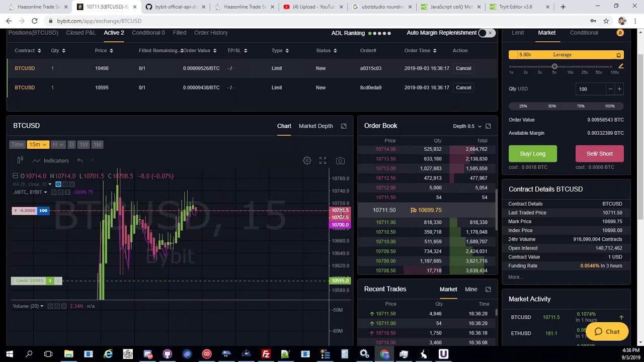This screenshot has height=362, width=644.
Task: Open MA indicator settings gear
Action: pyautogui.click(x=64, y=184)
